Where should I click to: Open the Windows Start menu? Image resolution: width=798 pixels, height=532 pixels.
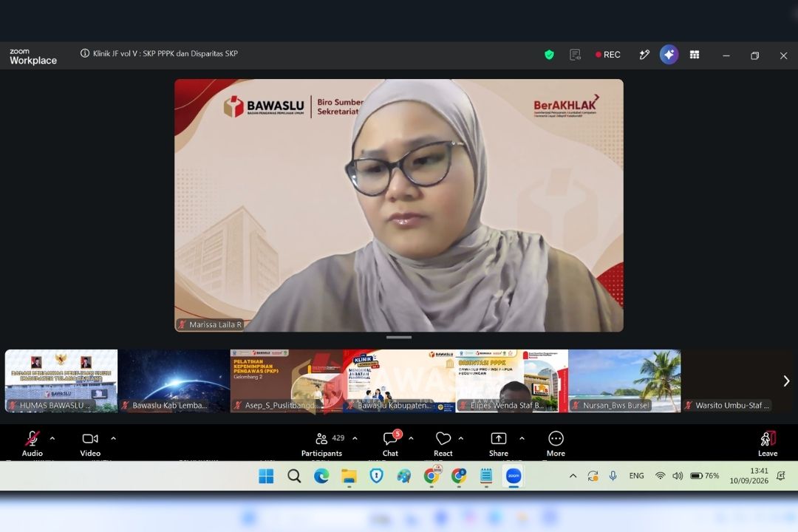coord(266,476)
